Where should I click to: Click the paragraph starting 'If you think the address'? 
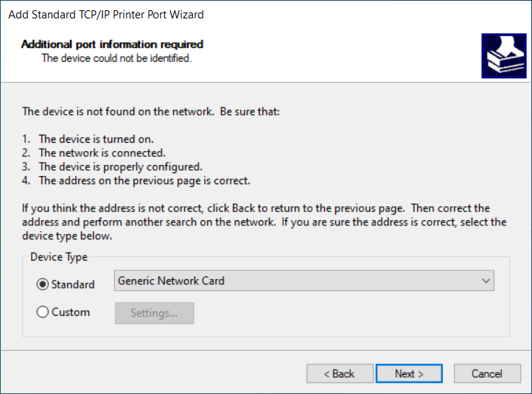[264, 222]
